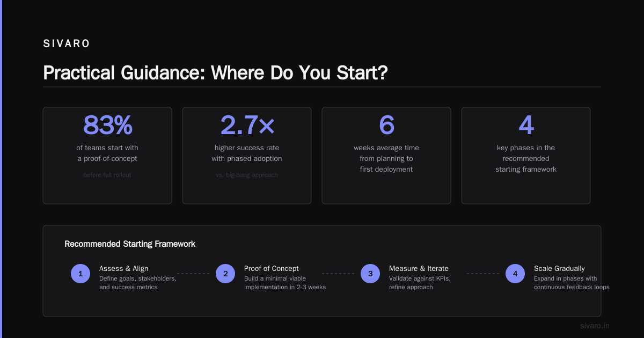The image size is (644, 338).
Task: Click the 83% statistic figure
Action: pos(107,125)
